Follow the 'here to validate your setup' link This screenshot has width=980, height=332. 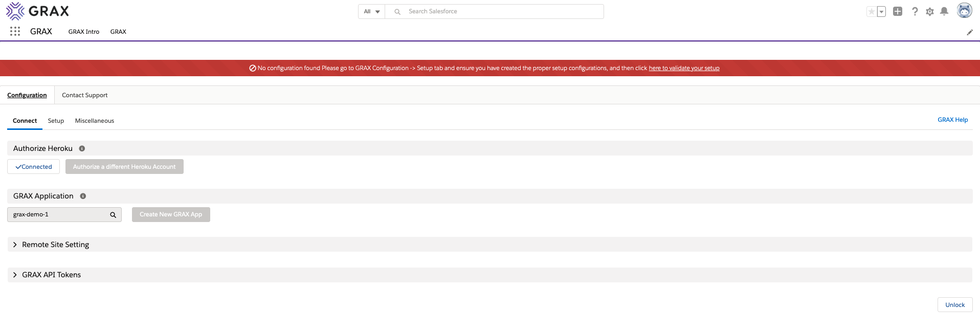684,68
